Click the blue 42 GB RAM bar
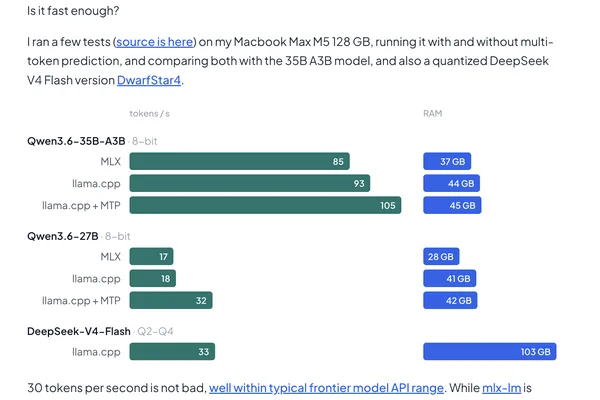600x400 pixels. tap(450, 300)
